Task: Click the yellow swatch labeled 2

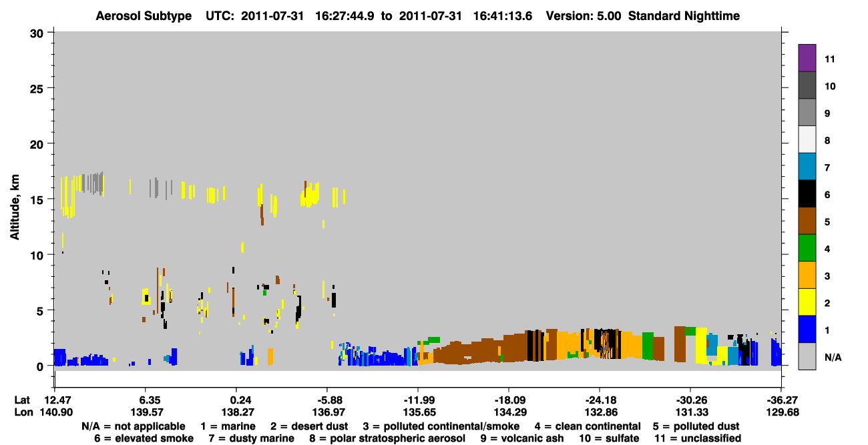Action: click(x=807, y=302)
